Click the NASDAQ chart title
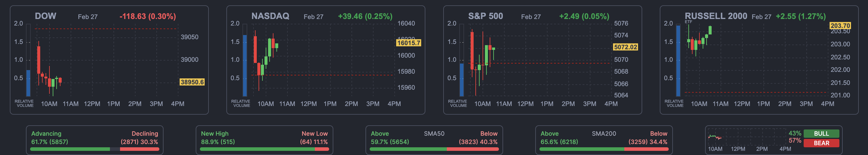The height and width of the screenshot is (155, 868). click(270, 16)
